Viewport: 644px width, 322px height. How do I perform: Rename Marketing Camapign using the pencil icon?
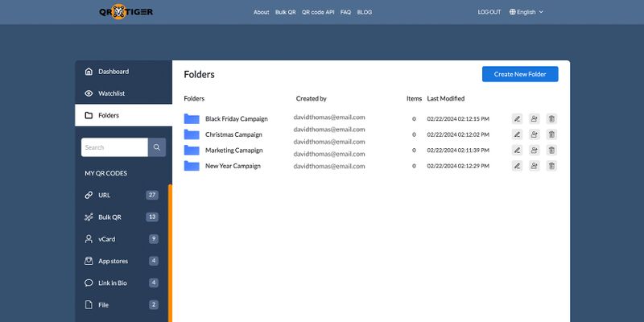click(517, 150)
